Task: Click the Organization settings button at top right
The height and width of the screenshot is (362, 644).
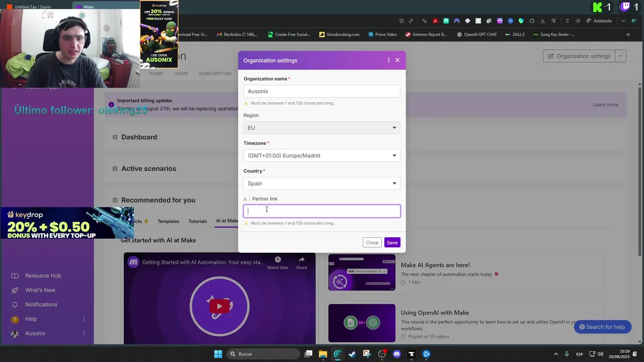Action: 579,56
